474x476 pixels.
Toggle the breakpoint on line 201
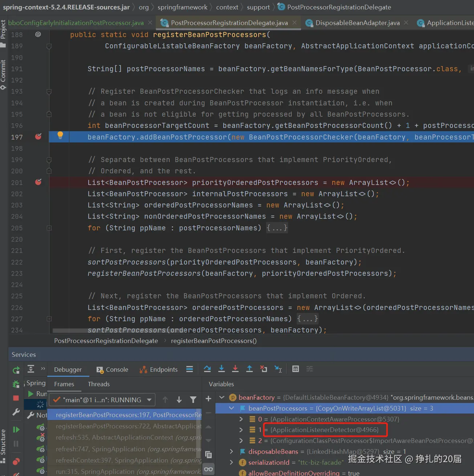[x=38, y=182]
